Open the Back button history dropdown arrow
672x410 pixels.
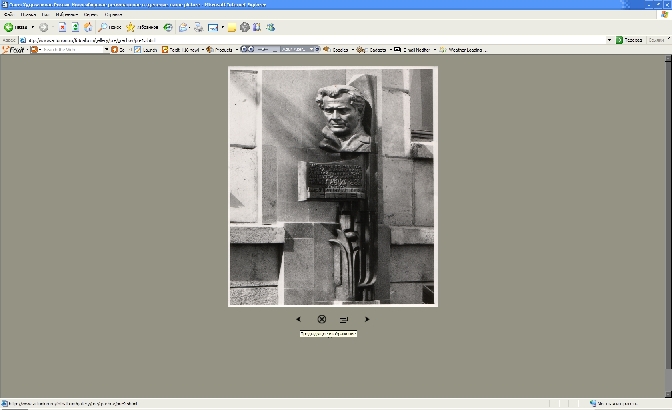(33, 27)
